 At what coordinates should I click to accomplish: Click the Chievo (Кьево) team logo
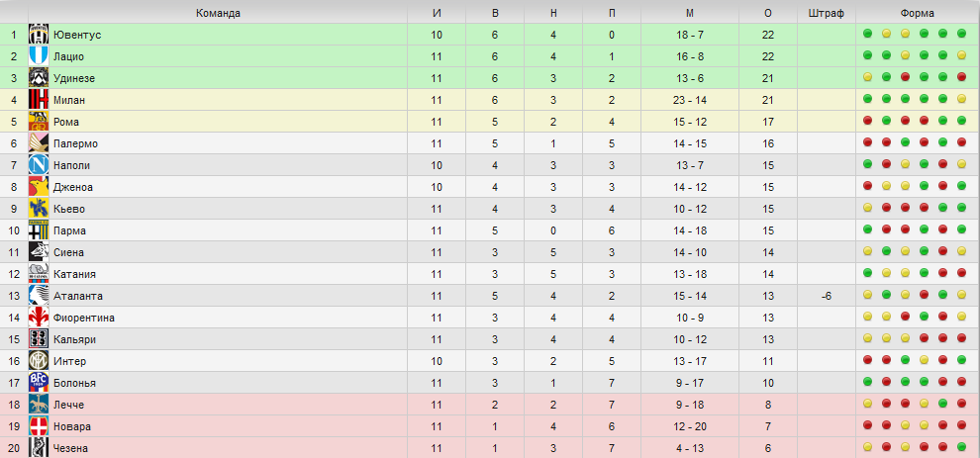click(39, 209)
